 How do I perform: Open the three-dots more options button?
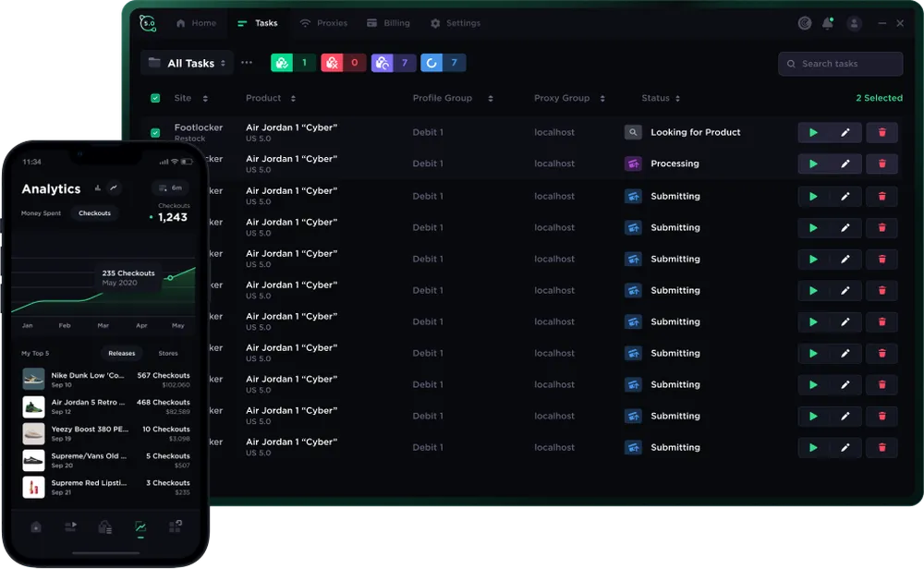tap(247, 63)
